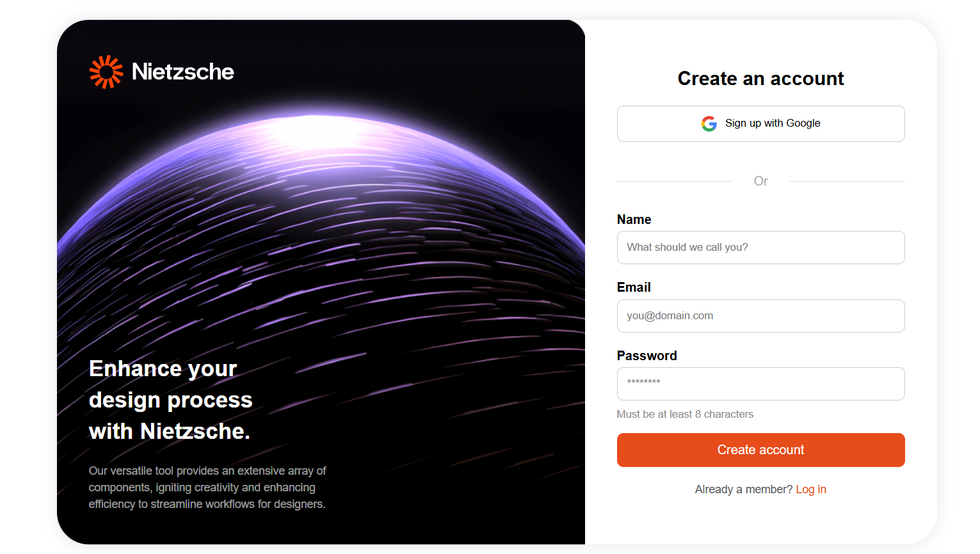Focus the Password input field
This screenshot has height=554, width=980.
coord(760,384)
